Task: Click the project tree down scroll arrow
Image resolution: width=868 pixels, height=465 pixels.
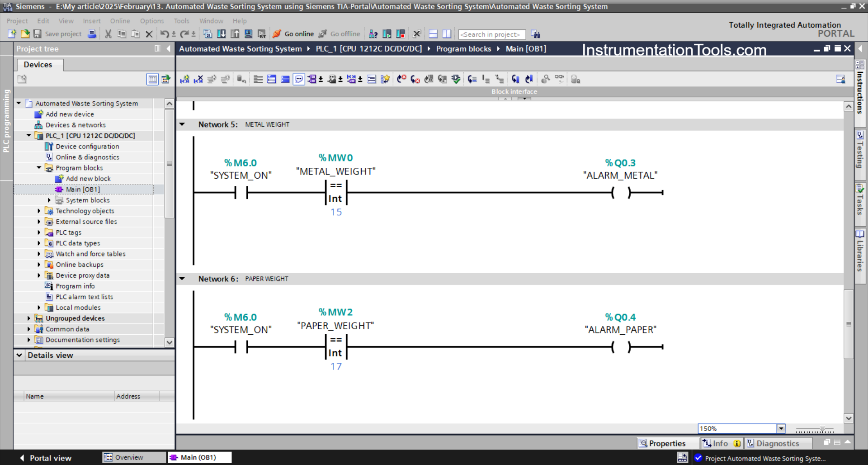Action: [170, 342]
